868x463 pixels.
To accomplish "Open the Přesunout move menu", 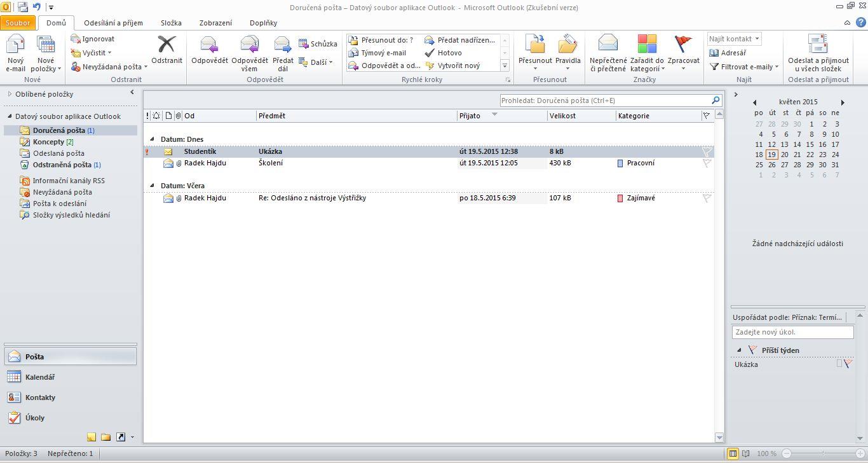I will coord(535,54).
